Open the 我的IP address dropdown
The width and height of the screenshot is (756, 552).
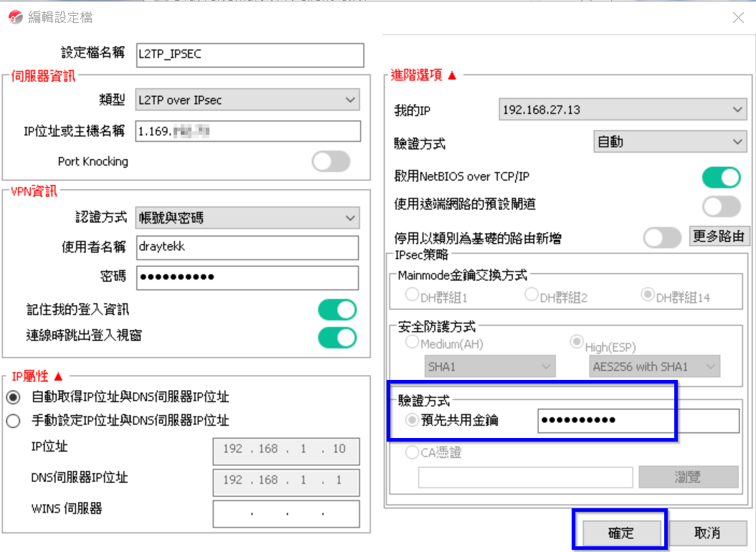point(623,110)
